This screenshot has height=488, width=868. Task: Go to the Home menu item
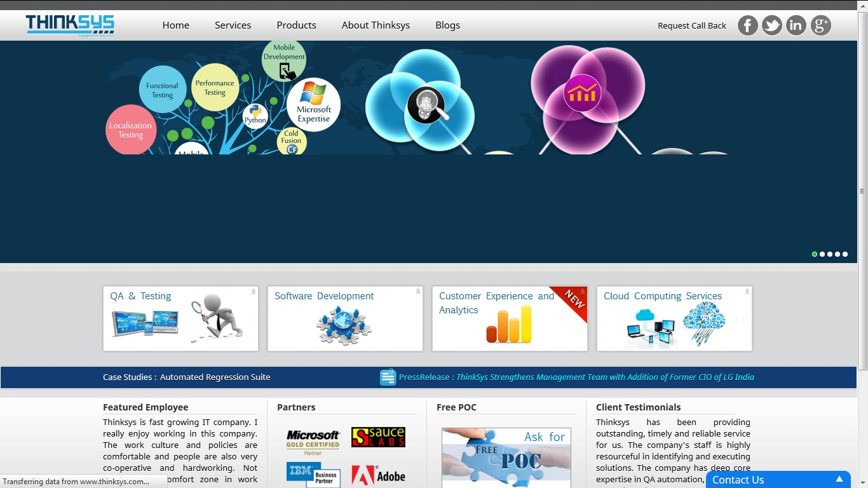176,25
